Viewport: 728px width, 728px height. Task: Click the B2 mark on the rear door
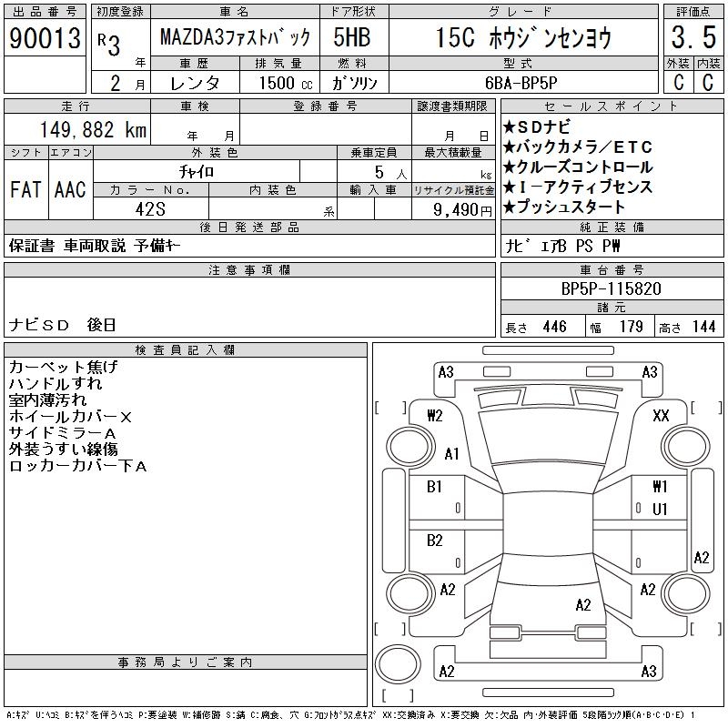tap(435, 541)
